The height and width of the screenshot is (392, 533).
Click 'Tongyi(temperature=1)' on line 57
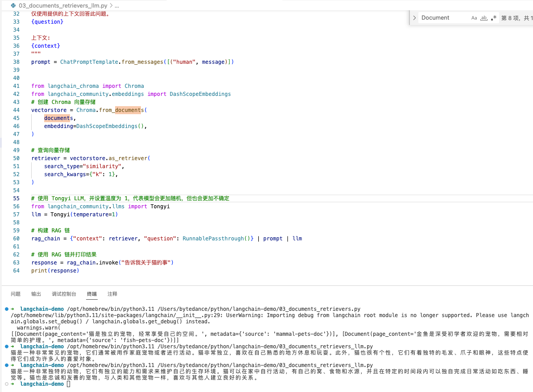[x=84, y=215]
